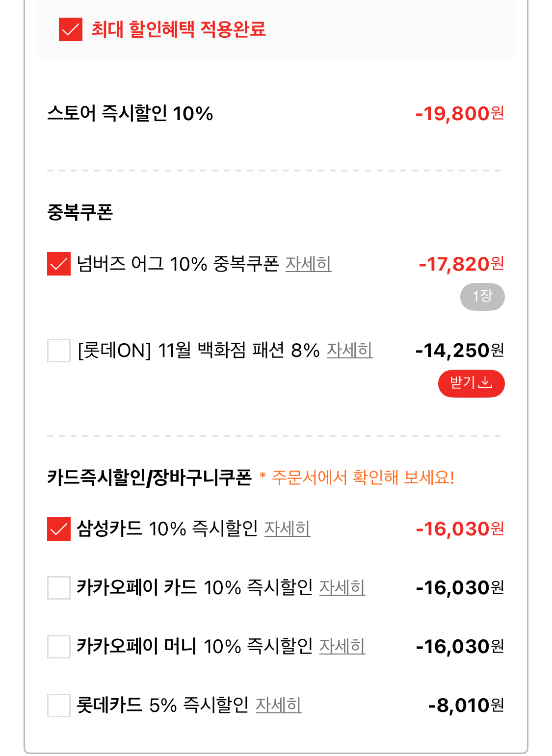Click the 스토어 즉시할인 10% label
Image resolution: width=552 pixels, height=756 pixels.
[130, 114]
